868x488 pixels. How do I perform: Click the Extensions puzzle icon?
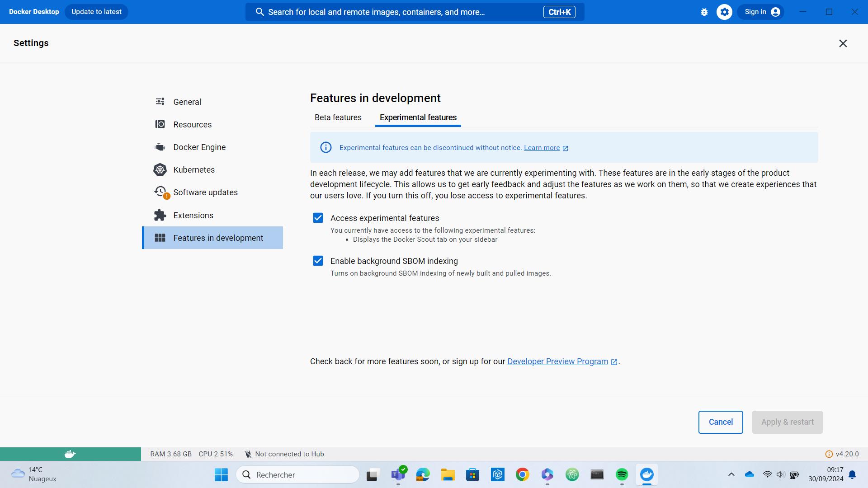160,215
